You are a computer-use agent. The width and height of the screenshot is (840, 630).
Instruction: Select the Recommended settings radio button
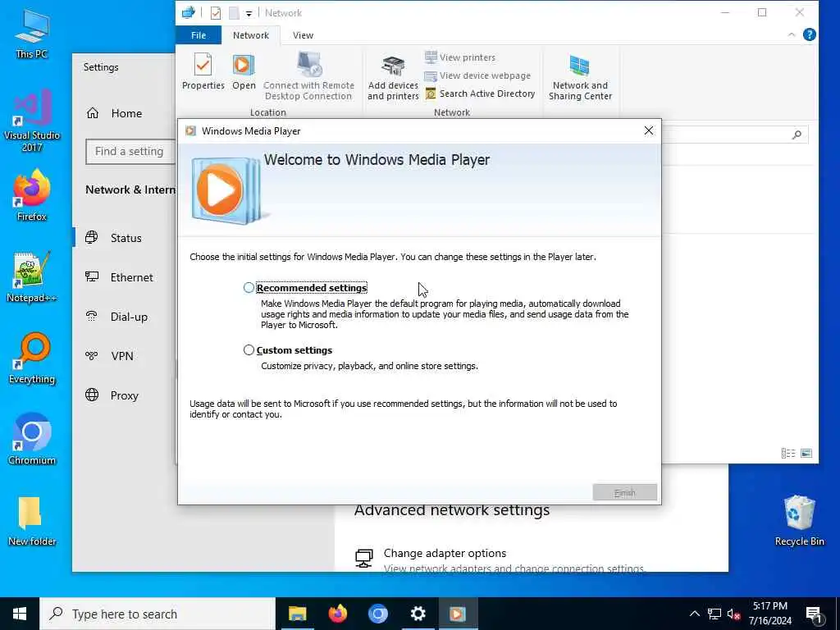[x=249, y=288]
